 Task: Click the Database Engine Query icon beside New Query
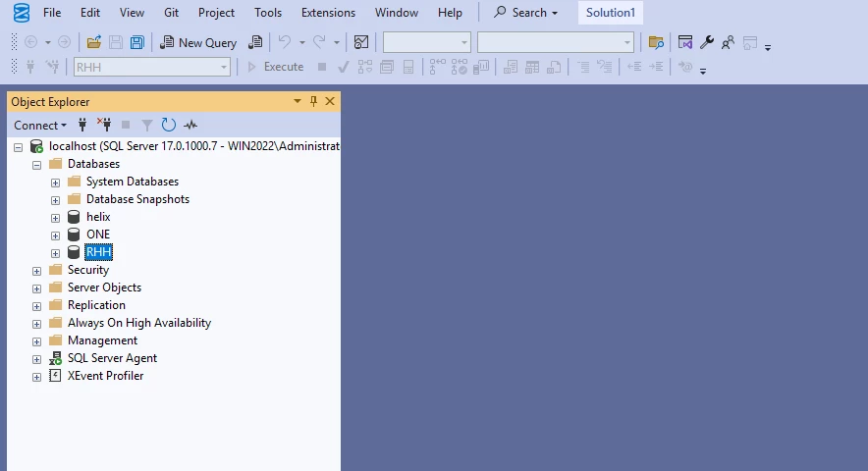coord(255,42)
